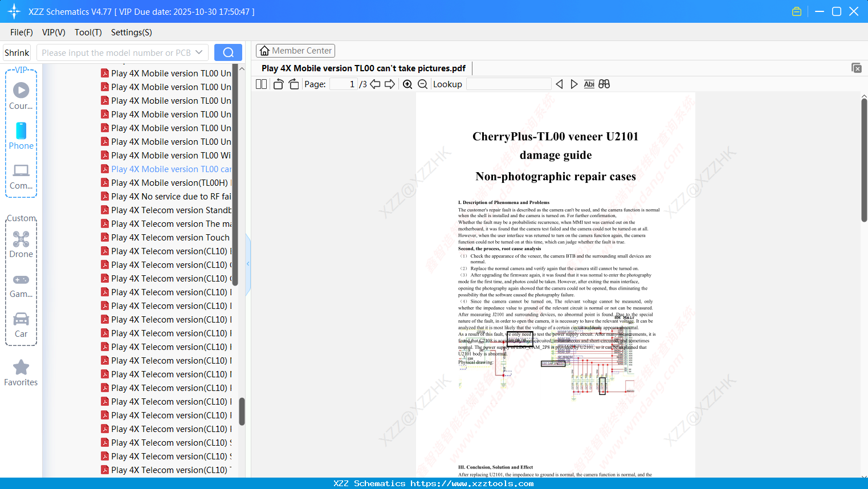Expand the model number search dropdown
This screenshot has height=489, width=868.
(199, 52)
